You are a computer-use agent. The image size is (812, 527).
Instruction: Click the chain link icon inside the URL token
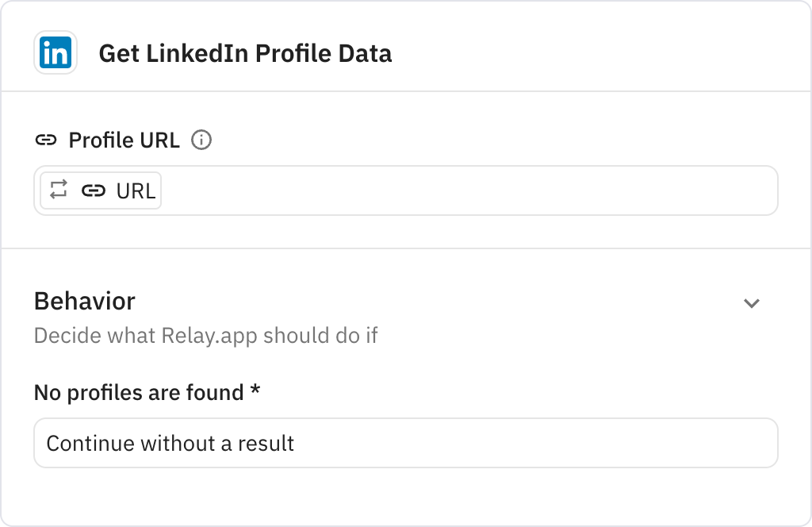(x=94, y=190)
